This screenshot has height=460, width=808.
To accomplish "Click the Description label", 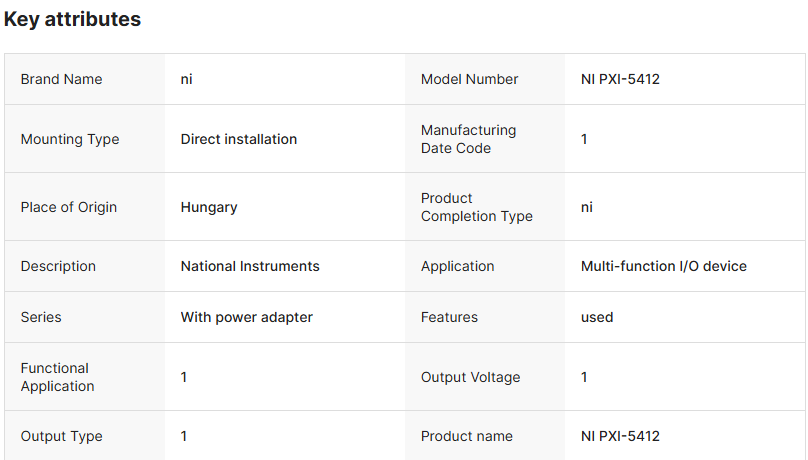I will click(x=58, y=266).
